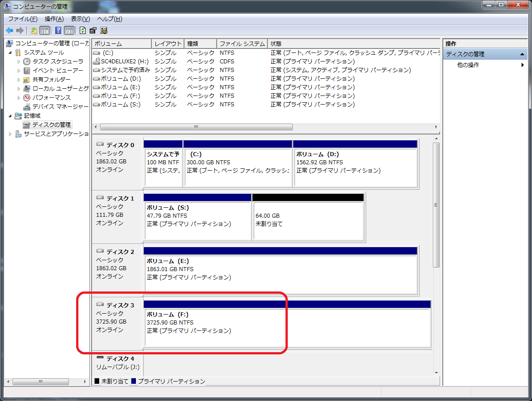532x401 pixels.
Task: Click the volume list horizontal scrollbar thumb
Action: [196, 127]
